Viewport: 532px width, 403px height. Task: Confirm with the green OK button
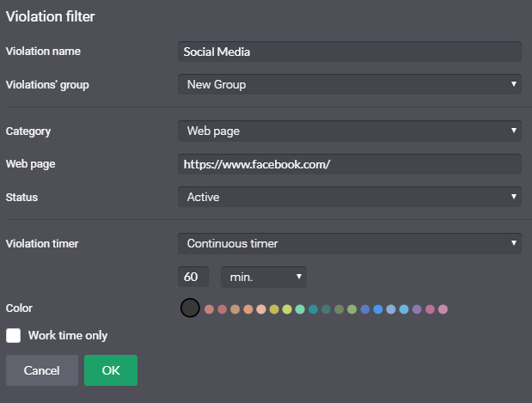(x=111, y=370)
